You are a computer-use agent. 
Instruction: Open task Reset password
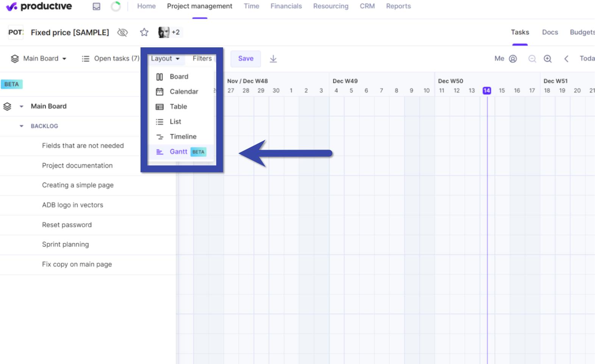67,225
